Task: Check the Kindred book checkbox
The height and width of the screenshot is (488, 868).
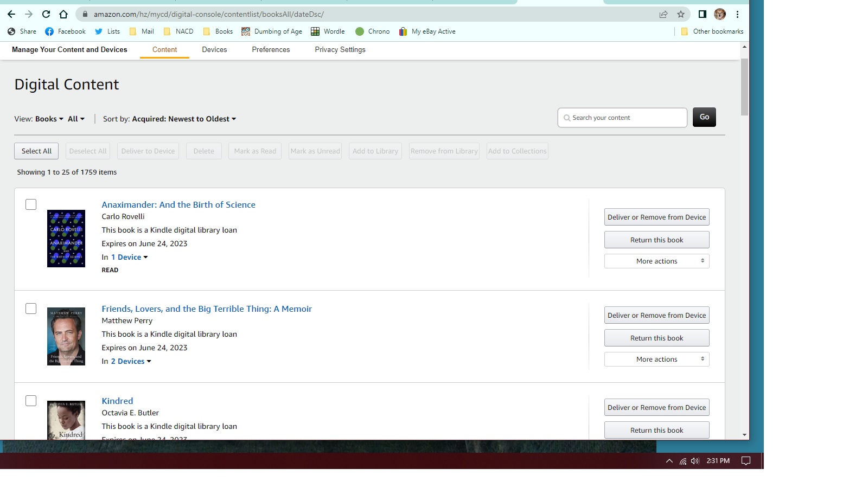Action: (31, 400)
